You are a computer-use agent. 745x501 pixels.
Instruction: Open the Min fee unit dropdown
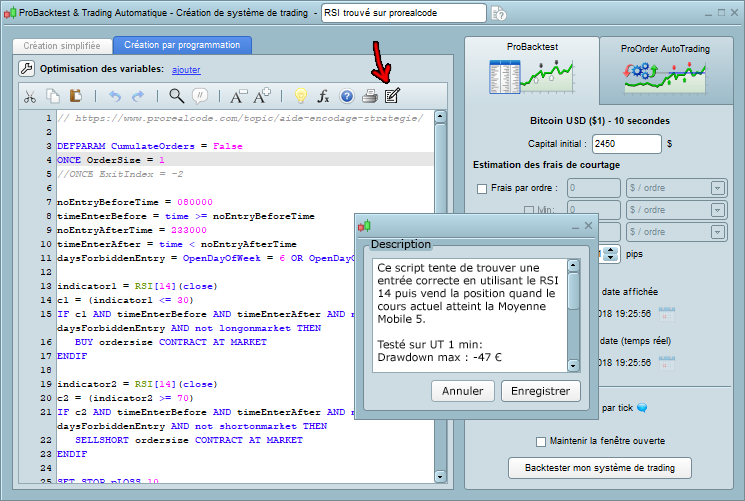[x=717, y=210]
